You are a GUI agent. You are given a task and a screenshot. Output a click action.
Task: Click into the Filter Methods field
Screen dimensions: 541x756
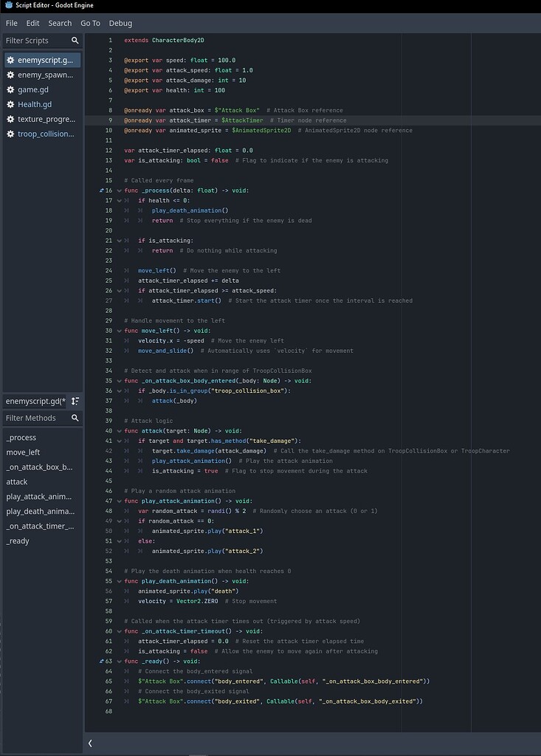tap(35, 418)
